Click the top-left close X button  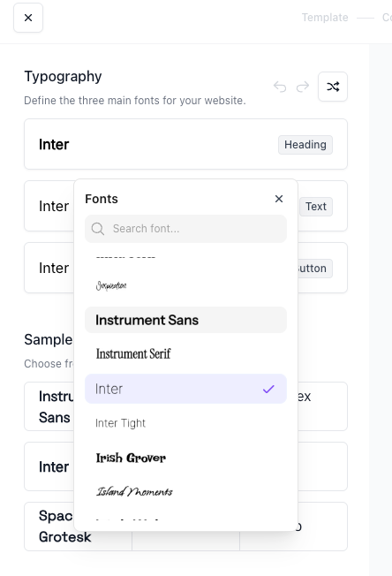tap(28, 18)
